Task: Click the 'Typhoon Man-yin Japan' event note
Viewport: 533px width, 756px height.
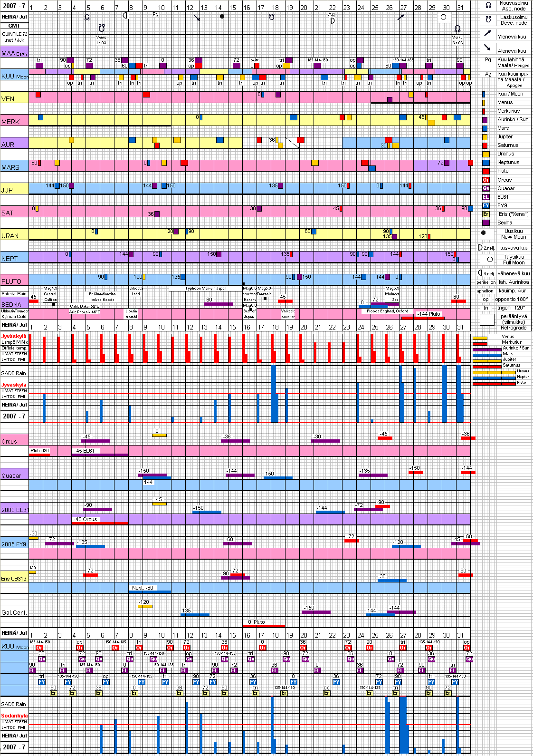Action: 206,288
